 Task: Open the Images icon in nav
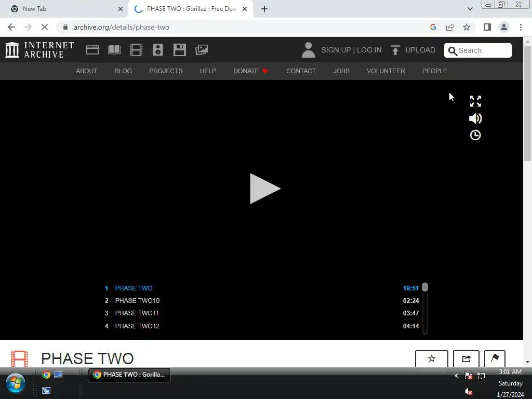pos(202,50)
